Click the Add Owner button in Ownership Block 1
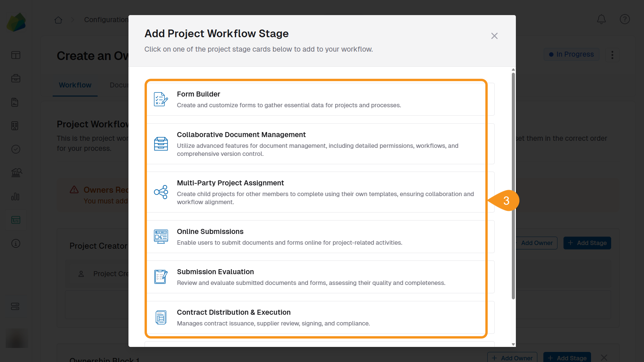The width and height of the screenshot is (644, 362). (x=512, y=358)
